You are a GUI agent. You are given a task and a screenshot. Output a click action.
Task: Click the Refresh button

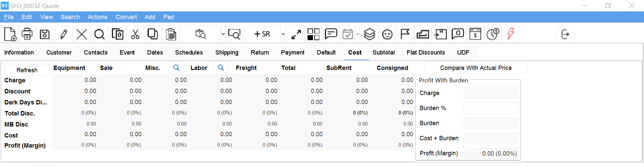27,70
